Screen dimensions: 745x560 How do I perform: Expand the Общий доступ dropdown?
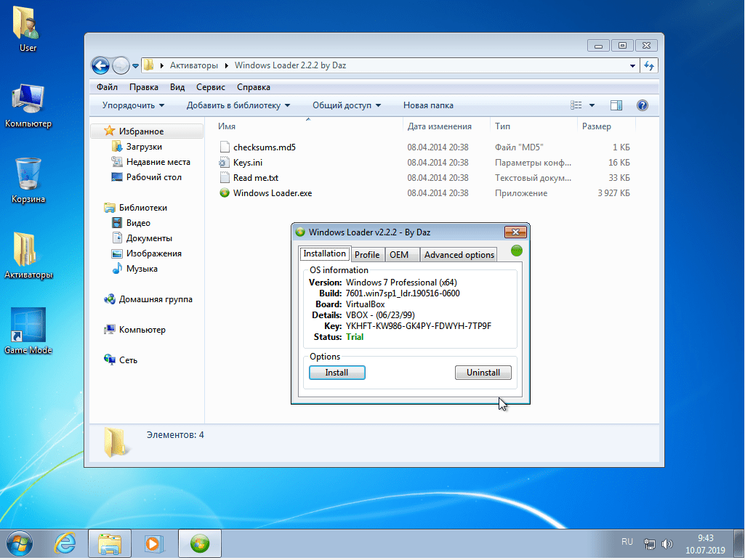click(347, 105)
